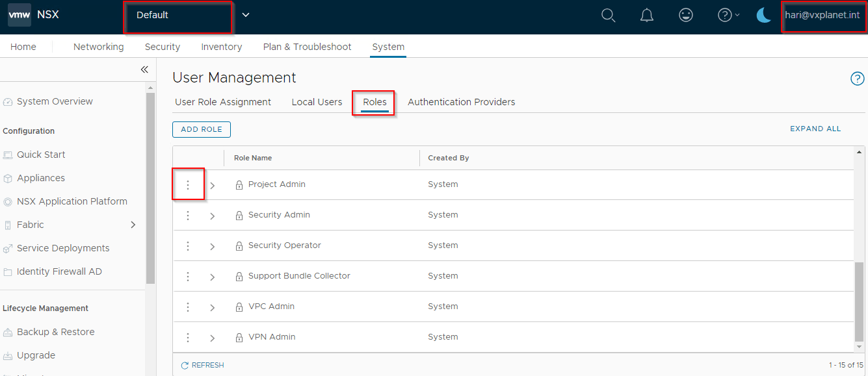Viewport: 868px width, 376px height.
Task: Open the Default project dropdown
Action: [x=245, y=16]
